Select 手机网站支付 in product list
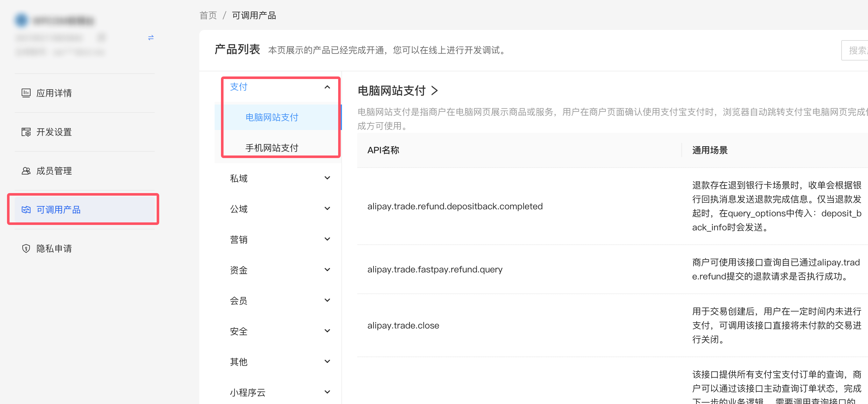868x404 pixels. point(278,148)
